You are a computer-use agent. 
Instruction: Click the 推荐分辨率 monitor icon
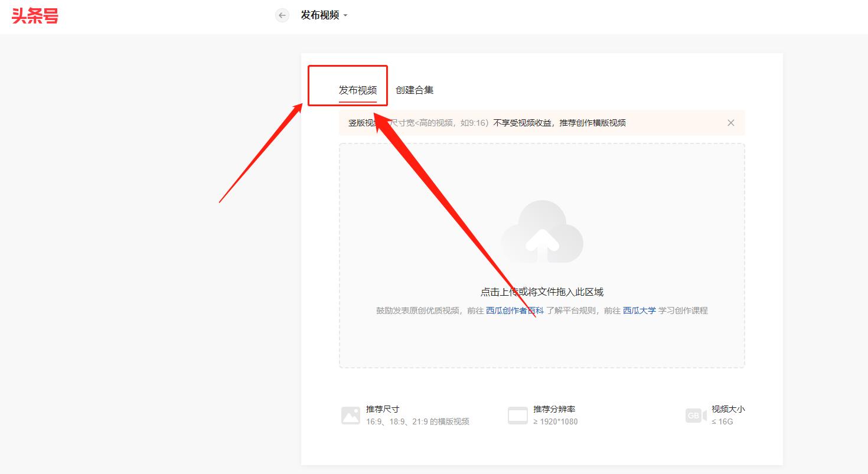tap(518, 416)
